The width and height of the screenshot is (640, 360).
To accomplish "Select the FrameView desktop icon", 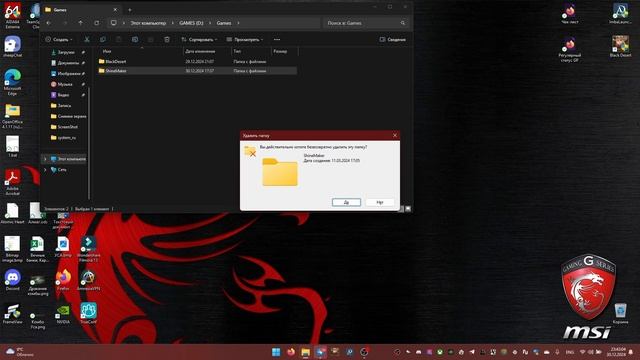I will click(x=13, y=313).
